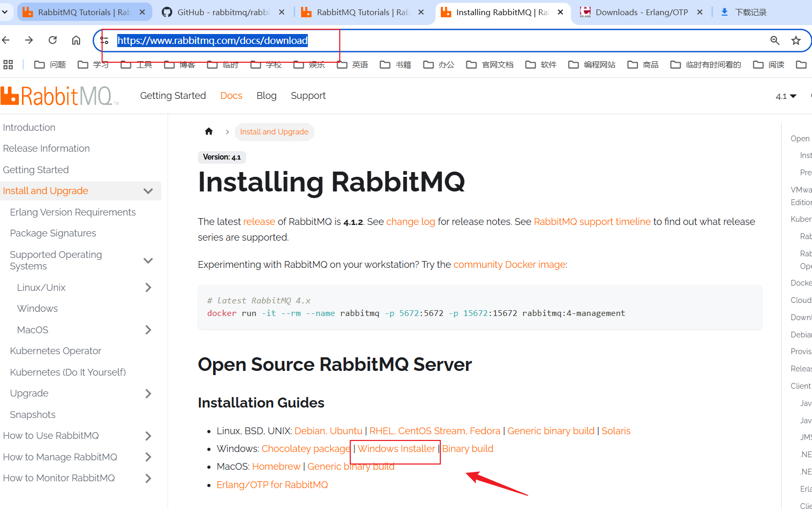Image resolution: width=812 pixels, height=509 pixels.
Task: Click the browser forward arrow
Action: (29, 40)
